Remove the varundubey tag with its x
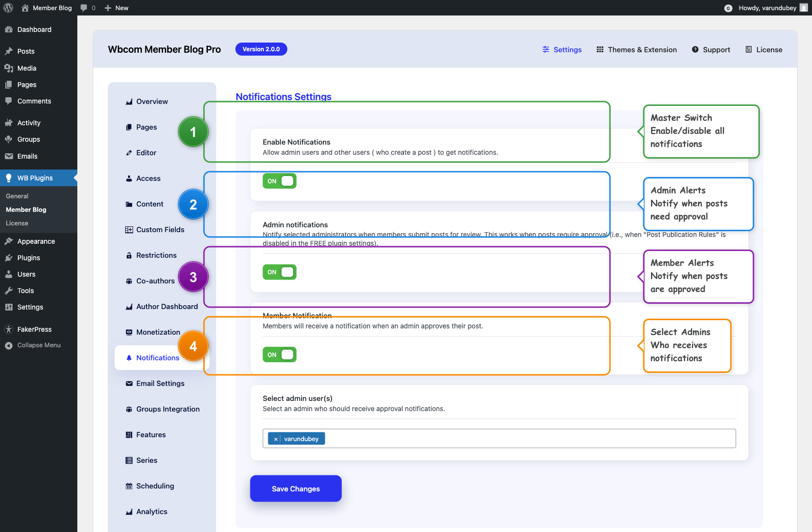This screenshot has height=532, width=812. pos(275,439)
